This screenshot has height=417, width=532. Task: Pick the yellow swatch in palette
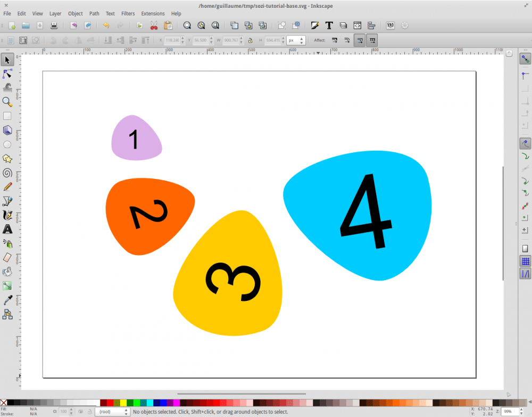(x=123, y=403)
